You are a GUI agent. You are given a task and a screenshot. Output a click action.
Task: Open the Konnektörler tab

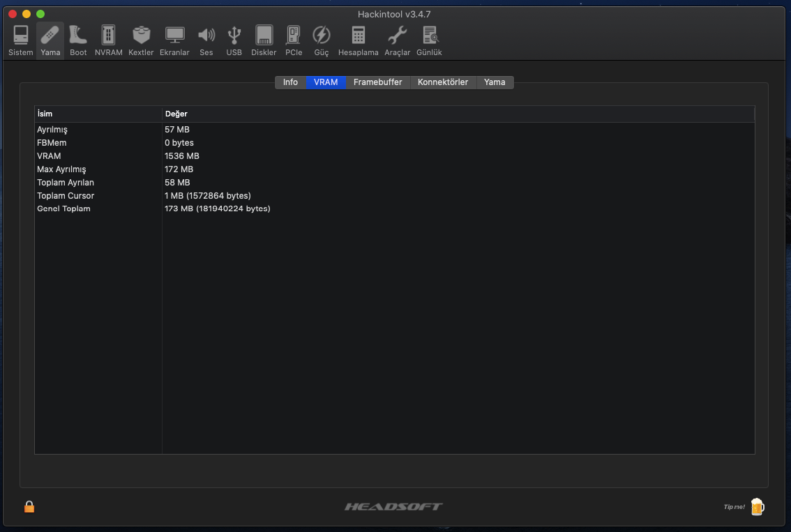pos(443,82)
